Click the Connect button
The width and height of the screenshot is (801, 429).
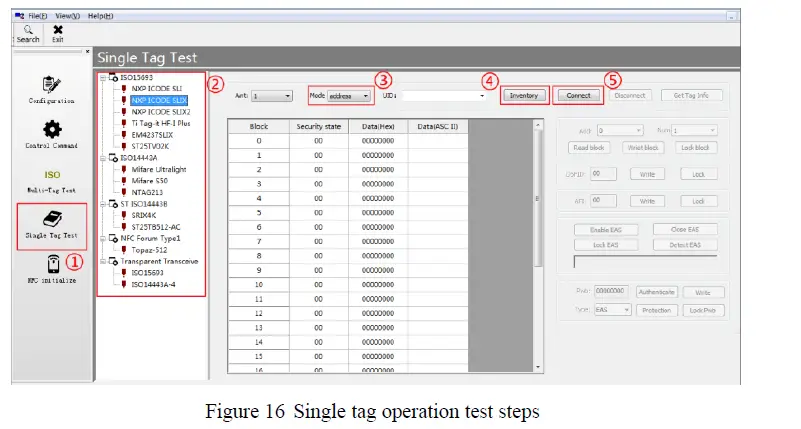(578, 96)
